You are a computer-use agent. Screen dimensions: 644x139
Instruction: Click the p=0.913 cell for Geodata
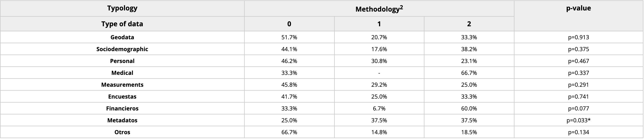point(578,37)
